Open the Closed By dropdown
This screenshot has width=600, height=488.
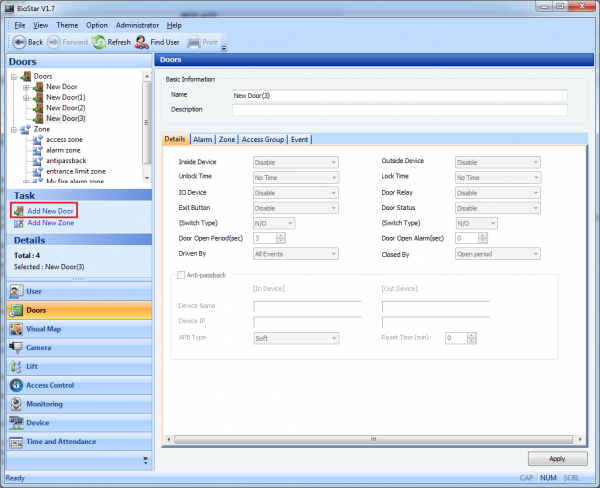point(497,254)
